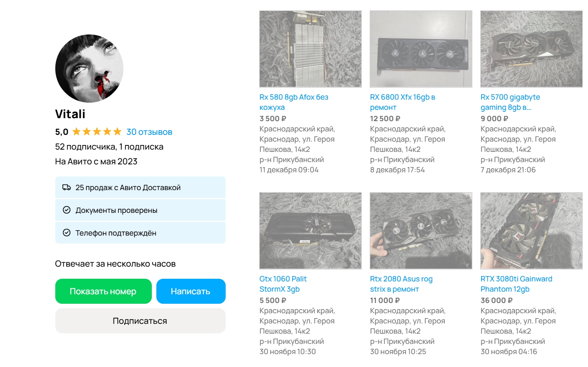Open listing Rx 580 8gb Afox без кожуха
This screenshot has width=588, height=367.
(294, 102)
